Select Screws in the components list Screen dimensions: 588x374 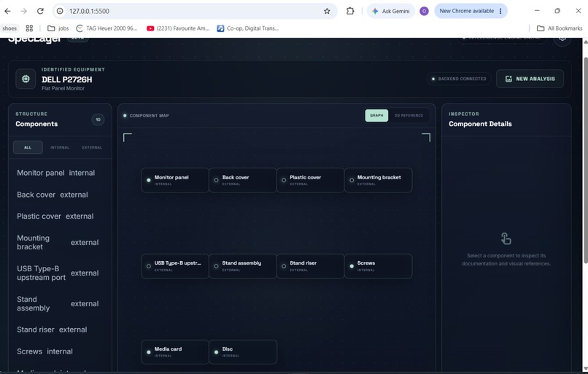[60, 351]
